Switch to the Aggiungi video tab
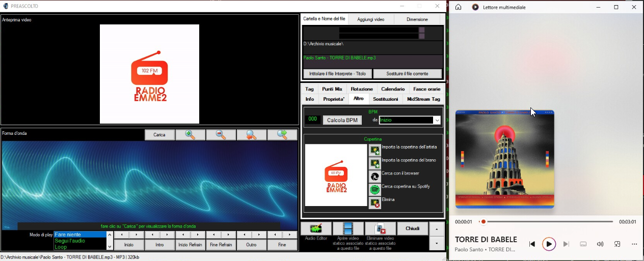The height and width of the screenshot is (261, 644). (371, 19)
